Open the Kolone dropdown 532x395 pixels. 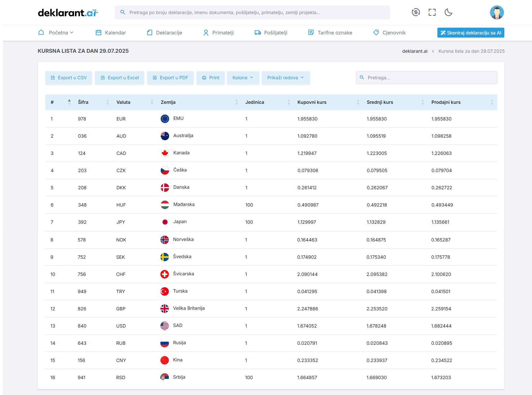243,78
